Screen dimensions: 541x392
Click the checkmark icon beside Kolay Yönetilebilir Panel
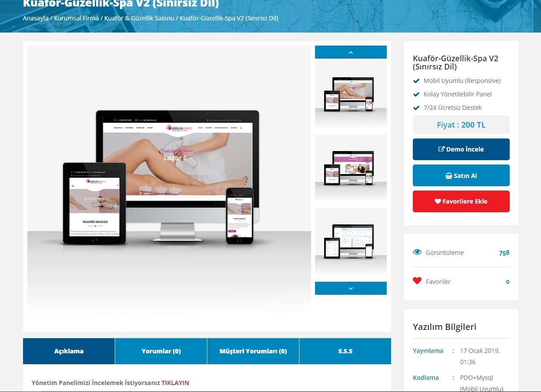[x=416, y=94]
